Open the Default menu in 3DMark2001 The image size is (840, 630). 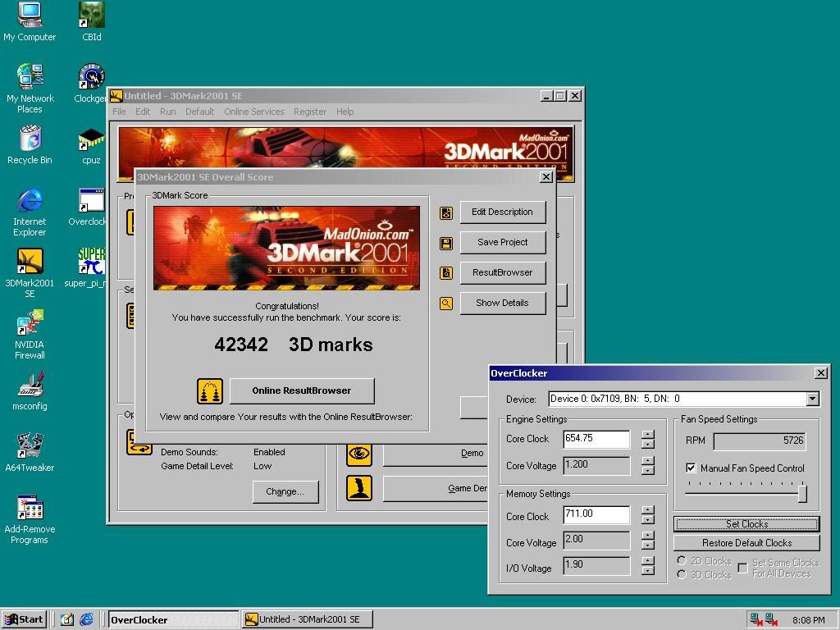[x=200, y=112]
